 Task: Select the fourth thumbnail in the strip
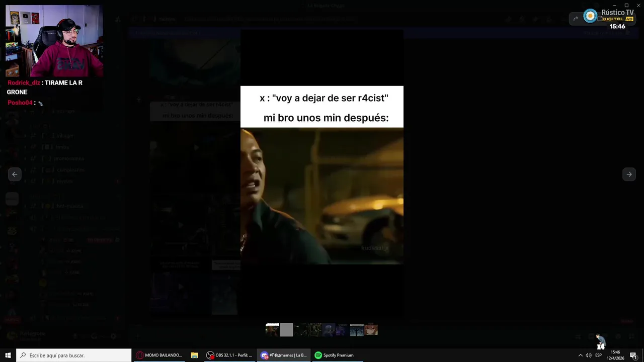[314, 330]
